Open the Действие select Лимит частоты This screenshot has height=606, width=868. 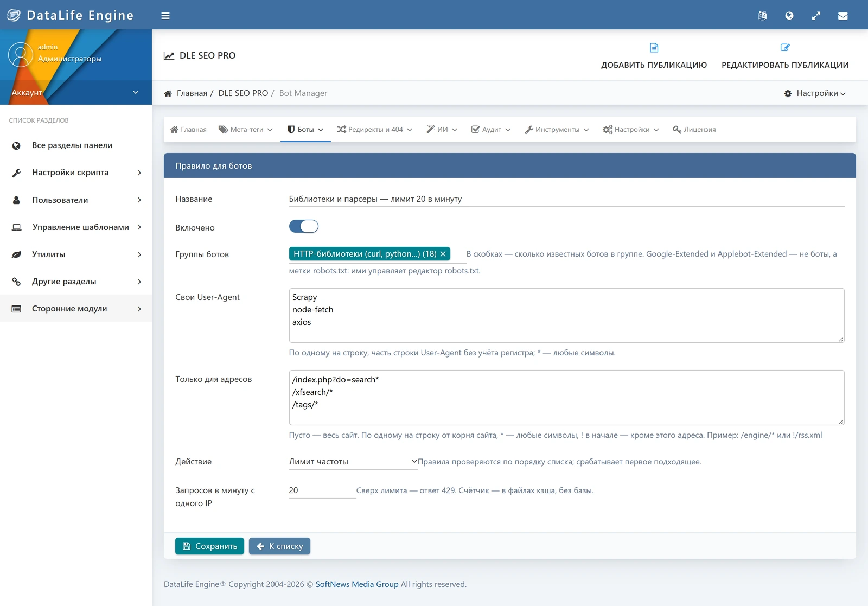353,462
